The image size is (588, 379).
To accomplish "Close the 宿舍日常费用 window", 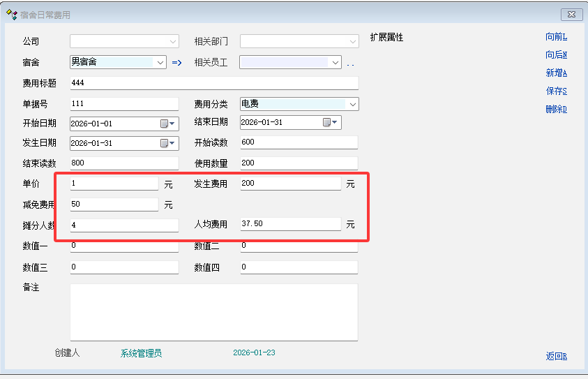I will 571,14.
